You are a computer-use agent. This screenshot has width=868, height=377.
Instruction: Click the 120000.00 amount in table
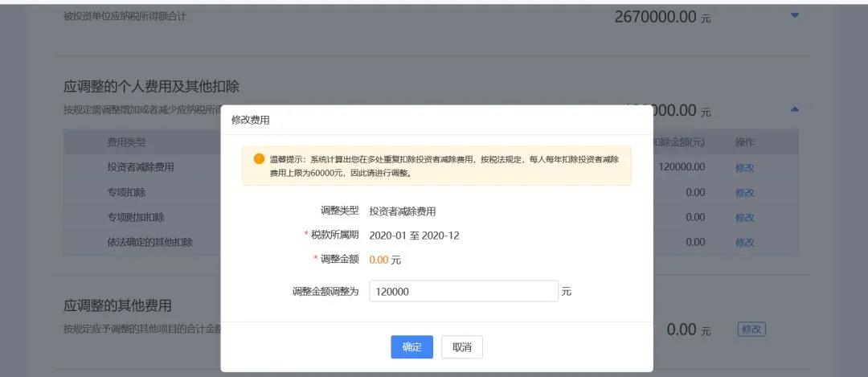click(x=682, y=166)
